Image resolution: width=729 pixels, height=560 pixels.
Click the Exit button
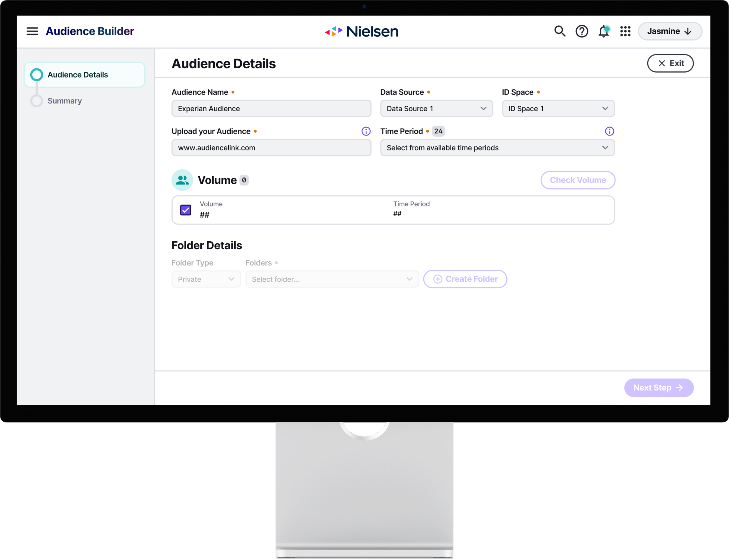[x=670, y=63]
